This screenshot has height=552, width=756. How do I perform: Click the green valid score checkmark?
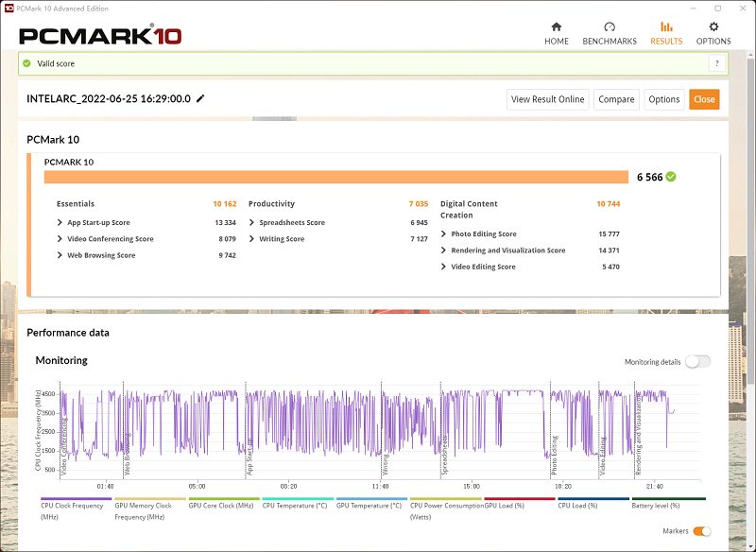[26, 63]
